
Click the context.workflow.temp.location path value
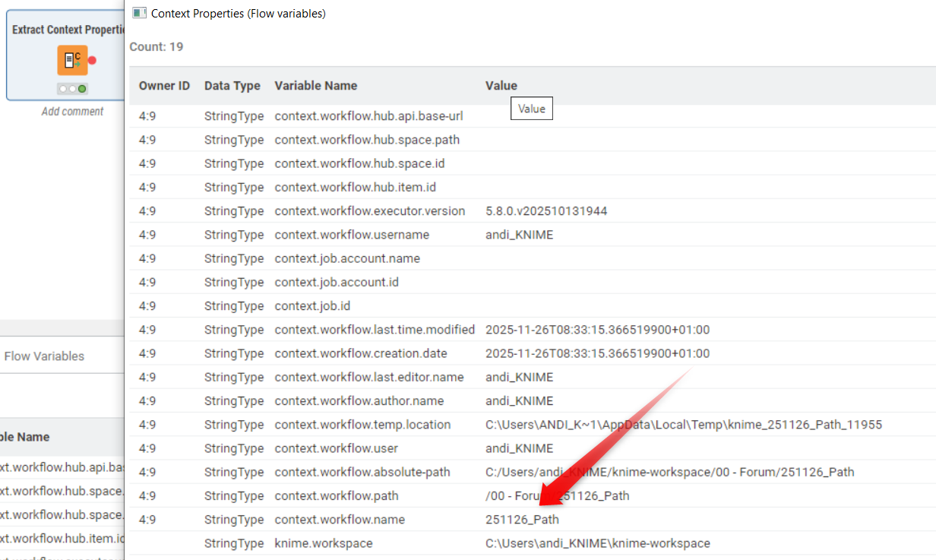click(683, 425)
